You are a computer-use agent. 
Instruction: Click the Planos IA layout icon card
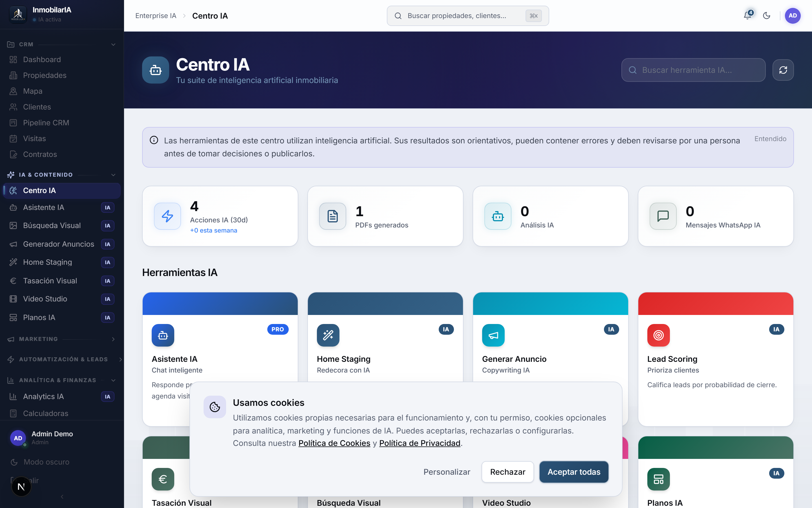click(x=658, y=479)
